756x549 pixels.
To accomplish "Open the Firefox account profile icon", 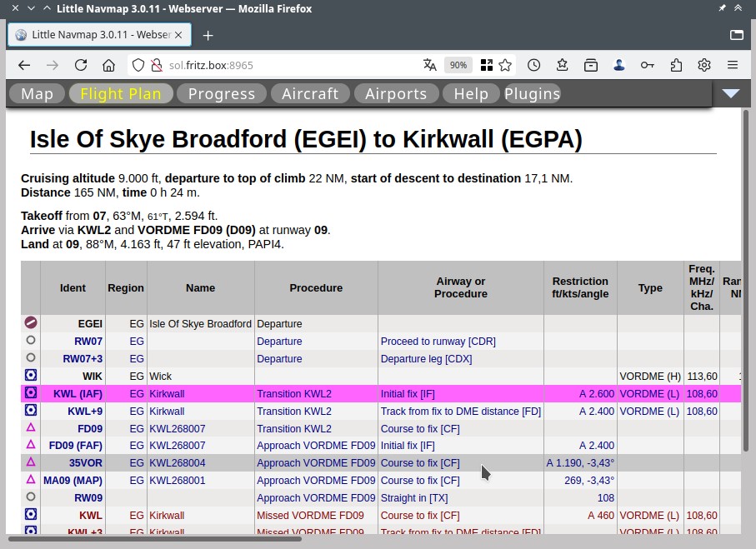I will click(x=619, y=65).
